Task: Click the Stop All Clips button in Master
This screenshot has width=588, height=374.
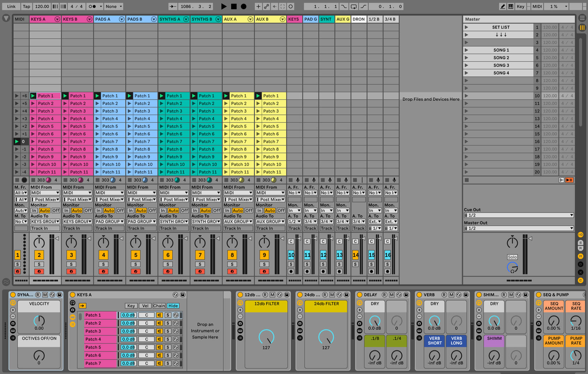Action: (467, 180)
